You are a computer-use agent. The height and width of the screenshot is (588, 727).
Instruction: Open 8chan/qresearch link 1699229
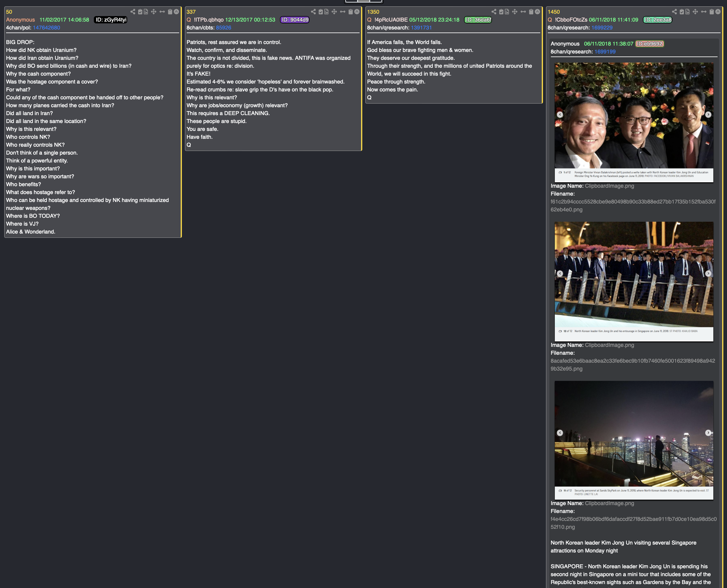click(x=602, y=28)
